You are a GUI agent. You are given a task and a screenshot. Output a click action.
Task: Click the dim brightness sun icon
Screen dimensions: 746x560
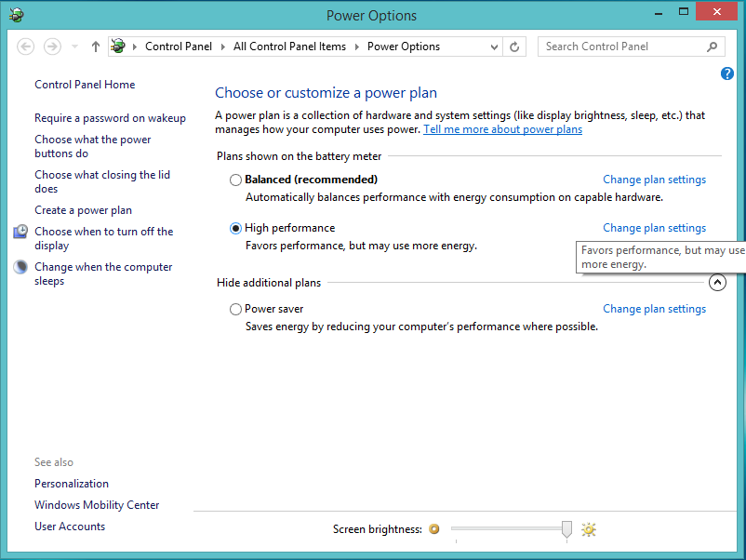pos(433,528)
